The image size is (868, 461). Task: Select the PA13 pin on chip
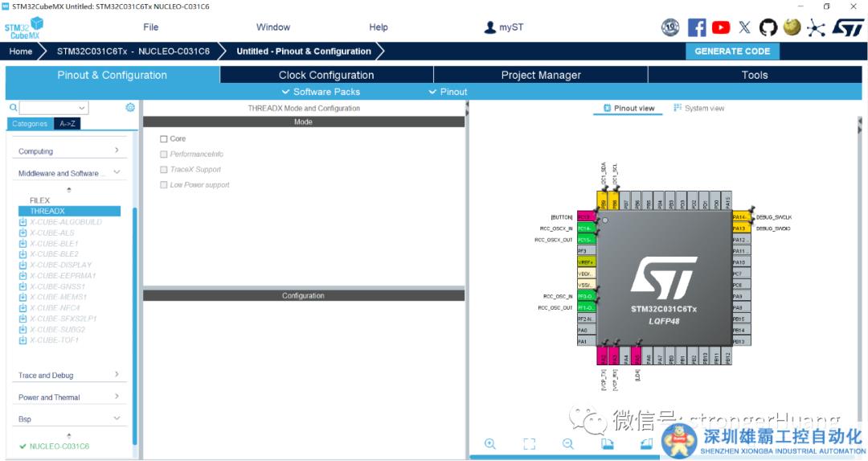click(x=740, y=228)
